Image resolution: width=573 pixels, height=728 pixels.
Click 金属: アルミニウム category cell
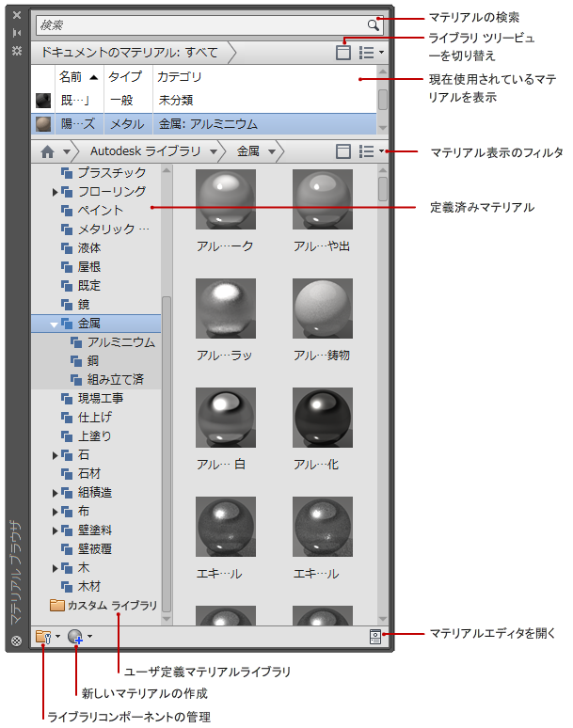point(208,124)
